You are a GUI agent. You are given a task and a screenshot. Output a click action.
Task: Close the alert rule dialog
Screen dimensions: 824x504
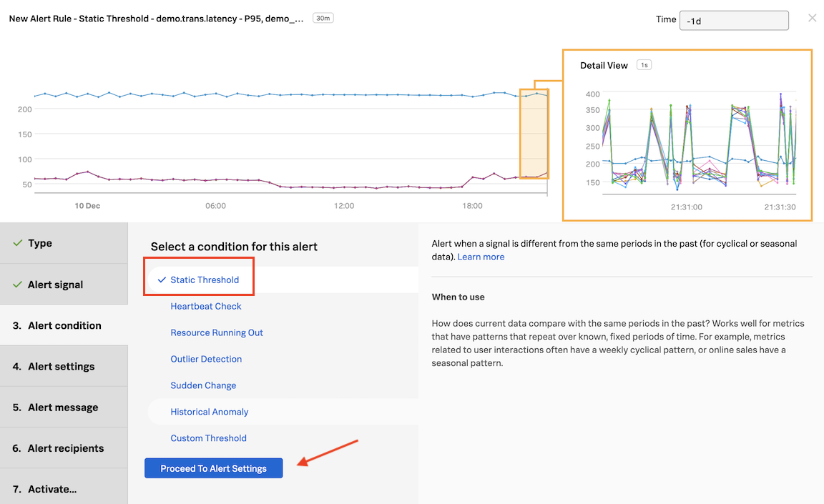[x=812, y=18]
